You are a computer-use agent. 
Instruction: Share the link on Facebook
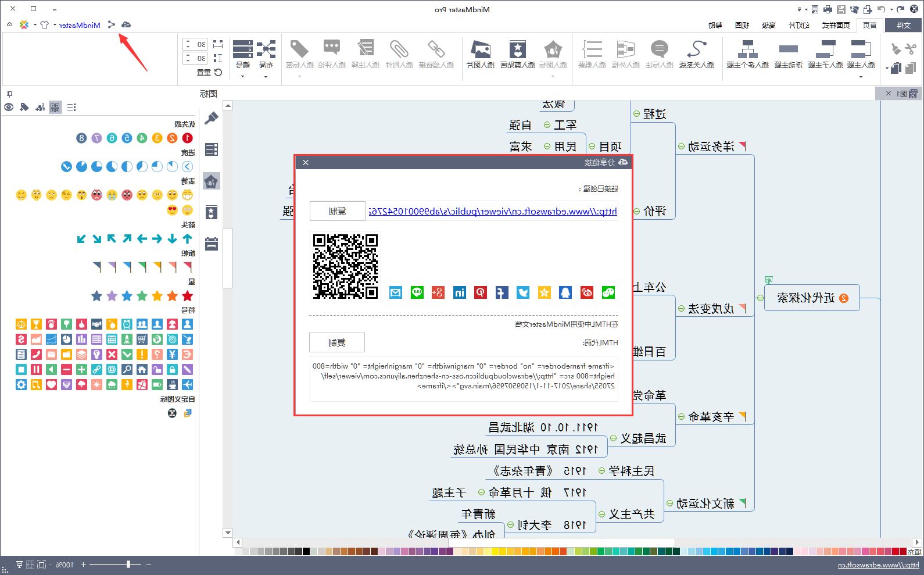tap(502, 292)
